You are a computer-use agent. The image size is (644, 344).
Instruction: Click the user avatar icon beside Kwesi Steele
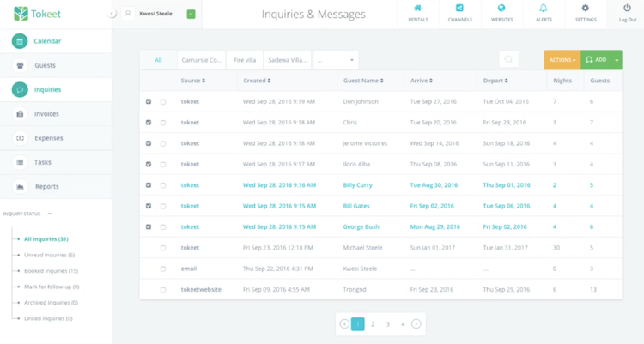[128, 14]
